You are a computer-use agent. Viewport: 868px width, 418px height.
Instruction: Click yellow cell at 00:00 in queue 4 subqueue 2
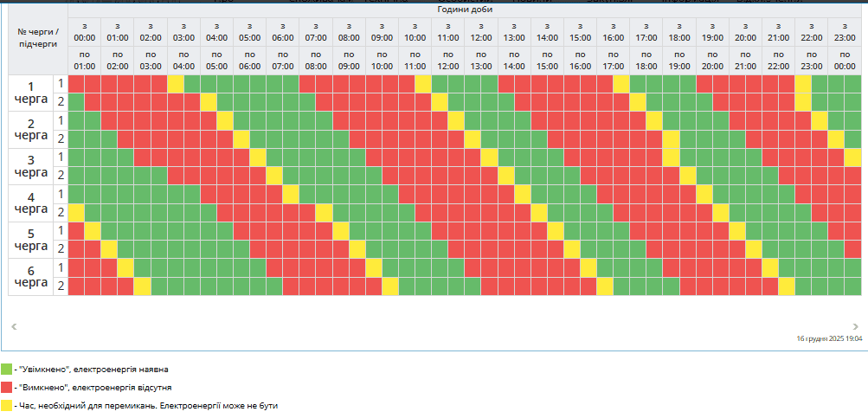[76, 212]
